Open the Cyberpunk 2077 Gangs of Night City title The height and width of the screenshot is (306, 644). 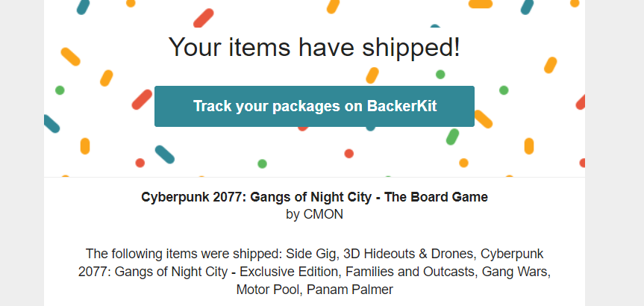314,197
